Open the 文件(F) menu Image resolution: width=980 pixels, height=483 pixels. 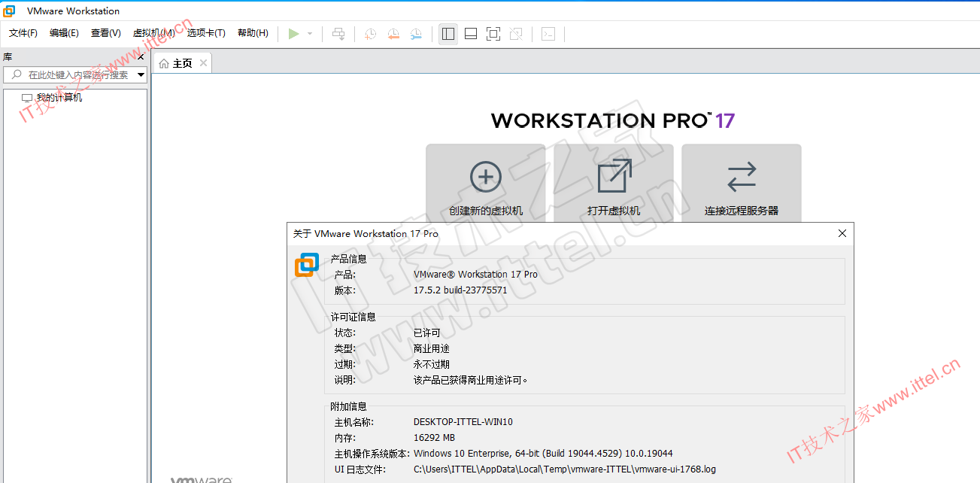coord(23,33)
